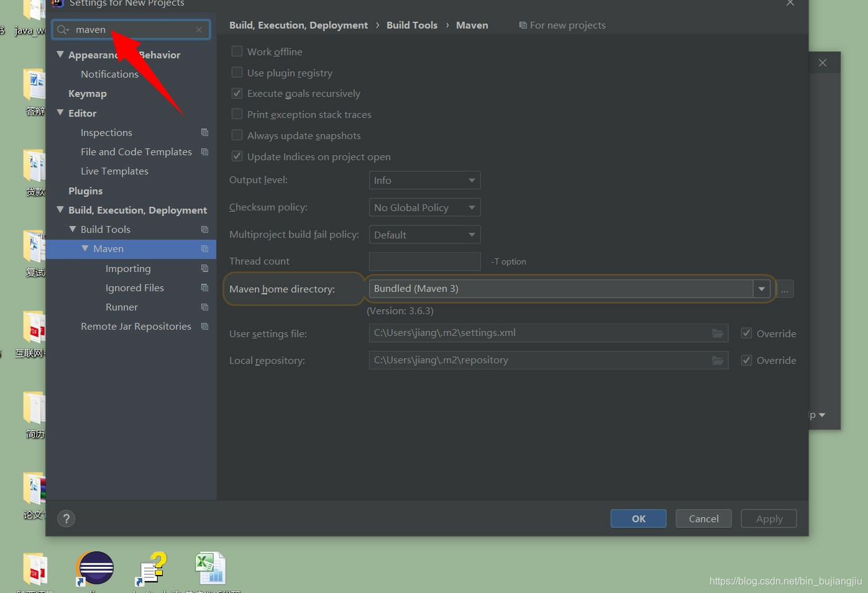This screenshot has height=593, width=868.
Task: Click the Apply button
Action: tap(769, 518)
